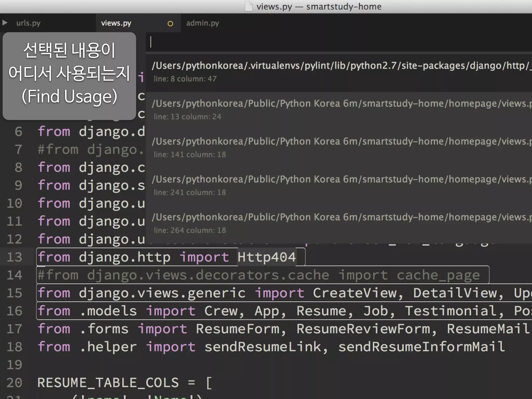The width and height of the screenshot is (532, 399).
Task: Click the Http404 name on line 13
Action: 267,257
